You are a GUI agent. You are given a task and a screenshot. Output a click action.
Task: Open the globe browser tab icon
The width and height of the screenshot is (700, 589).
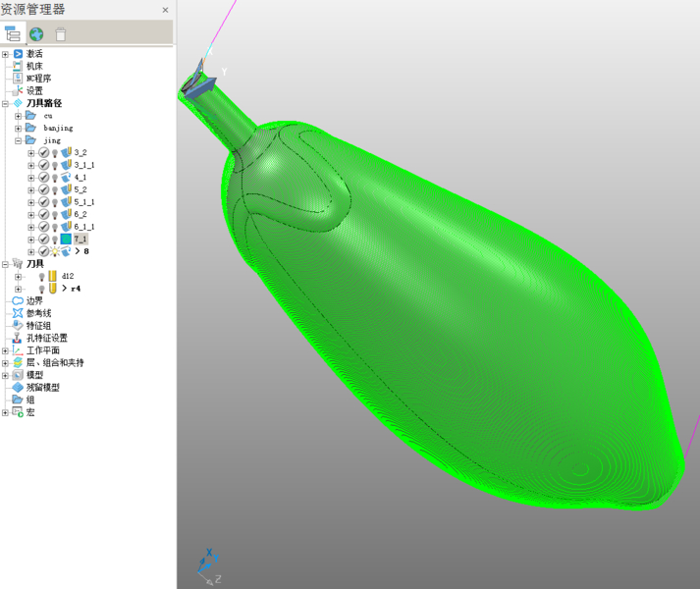tap(36, 34)
